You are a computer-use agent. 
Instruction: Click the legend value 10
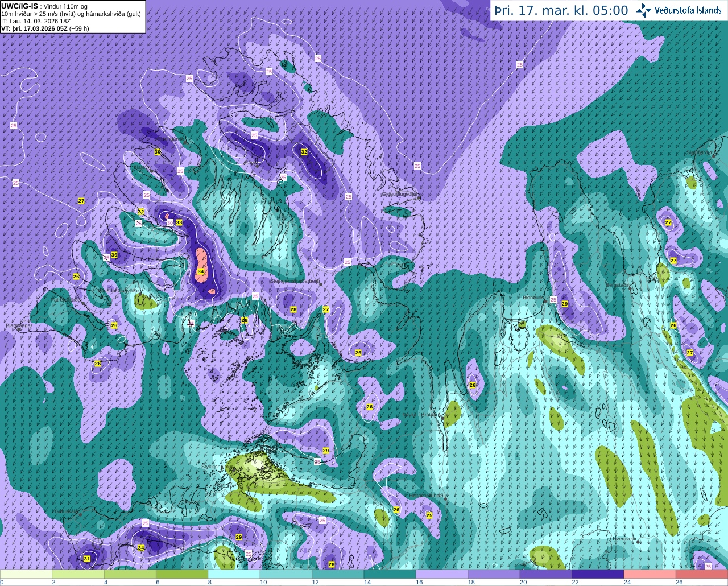pos(263,582)
